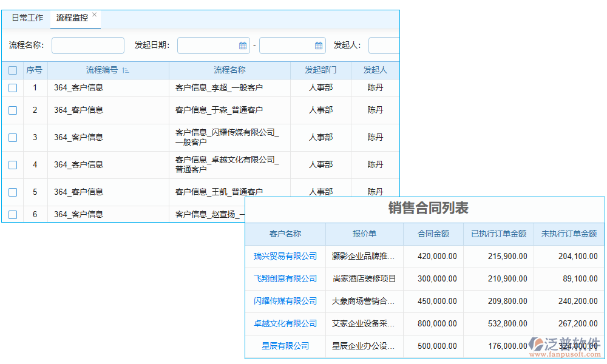Click the 发起人 input field
Screen dimensions: 607x364
coord(384,45)
